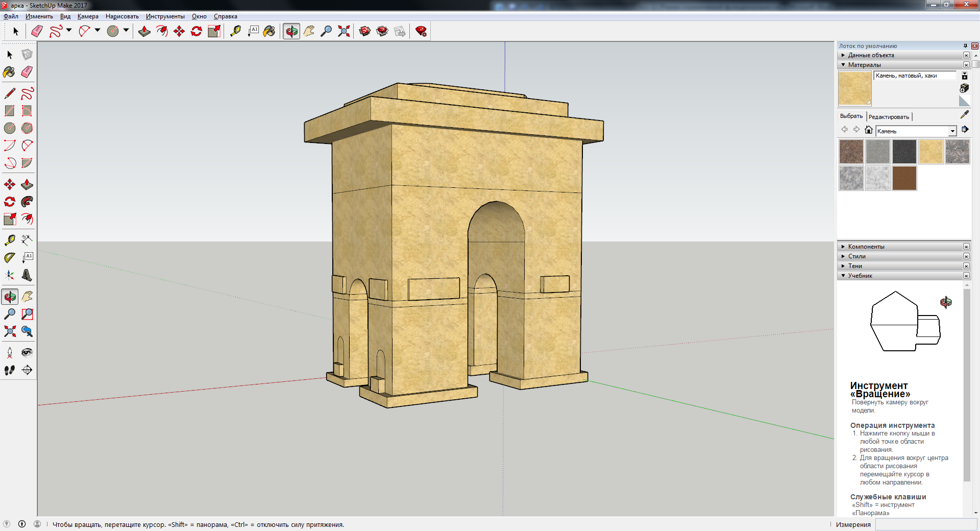Switch to the Редактировать tab
This screenshot has width=980, height=531.
pos(889,117)
